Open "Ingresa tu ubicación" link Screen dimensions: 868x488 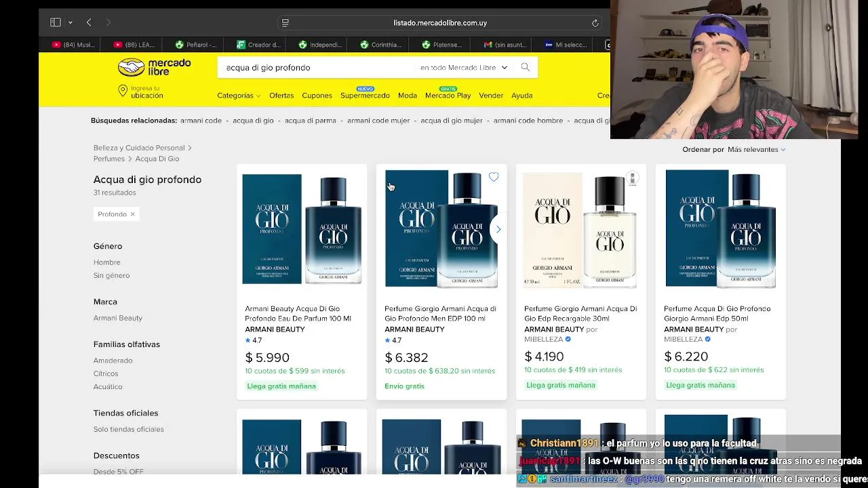click(146, 91)
